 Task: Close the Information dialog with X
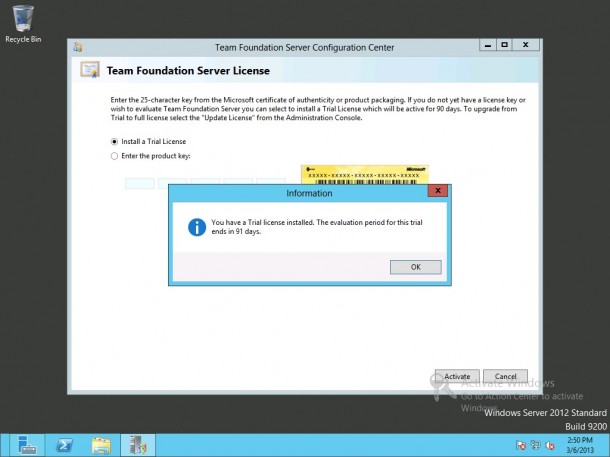[438, 191]
